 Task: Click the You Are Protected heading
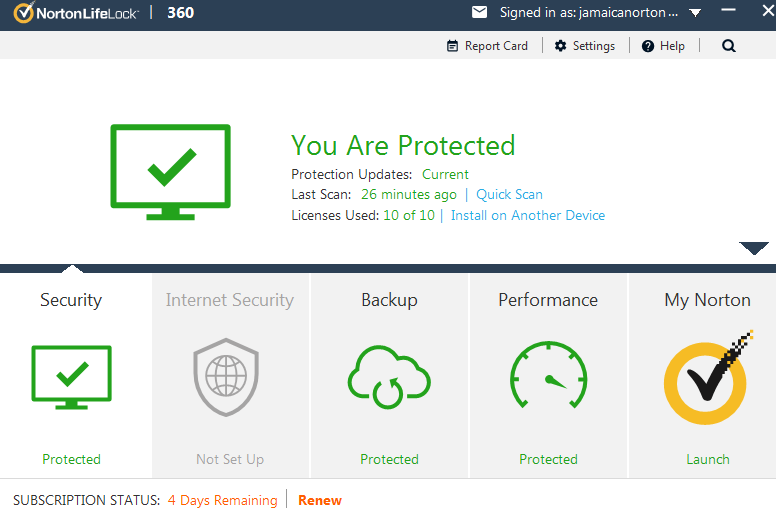(403, 146)
